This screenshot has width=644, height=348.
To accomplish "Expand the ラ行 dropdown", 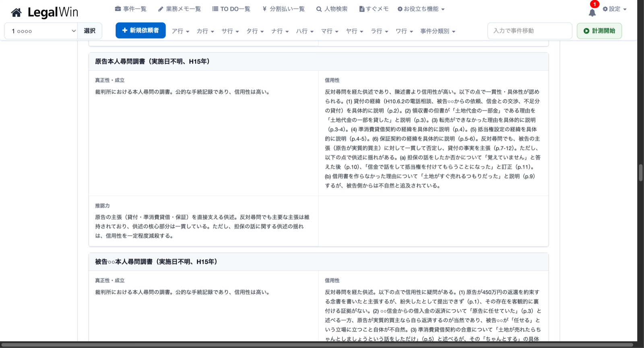I will [380, 31].
